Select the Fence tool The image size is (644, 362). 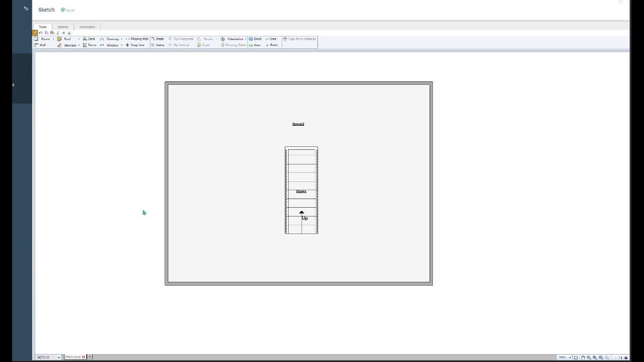(90, 45)
